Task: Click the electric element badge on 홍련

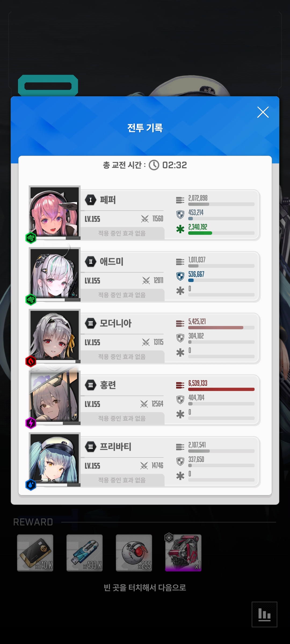Action: [x=31, y=423]
